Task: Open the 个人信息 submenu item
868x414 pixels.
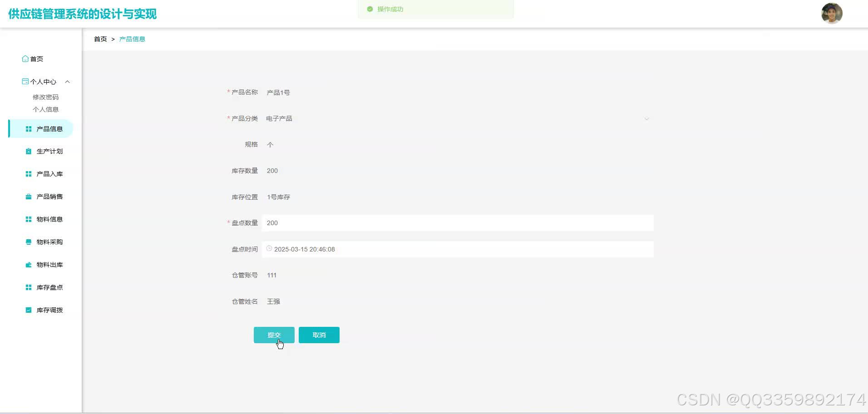Action: pyautogui.click(x=45, y=109)
